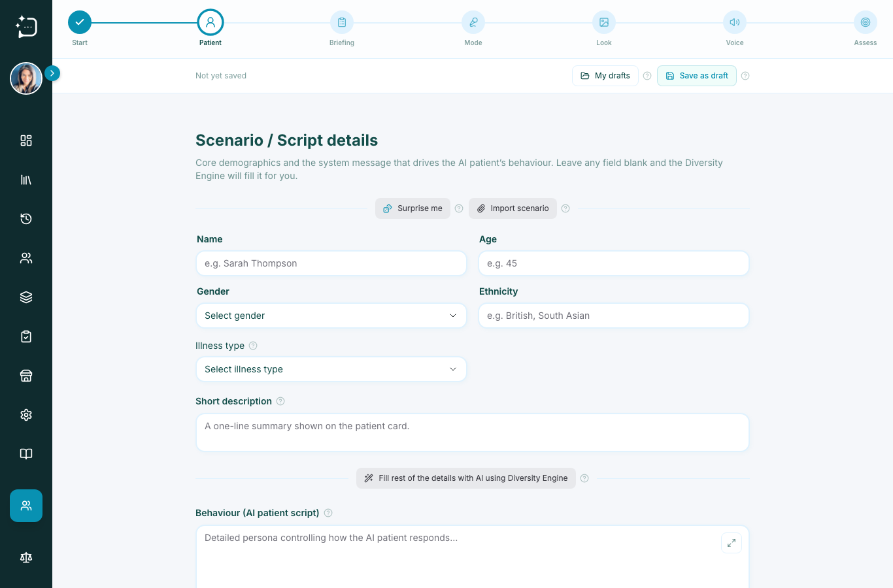Open My drafts
Image resolution: width=893 pixels, height=588 pixels.
(x=605, y=76)
